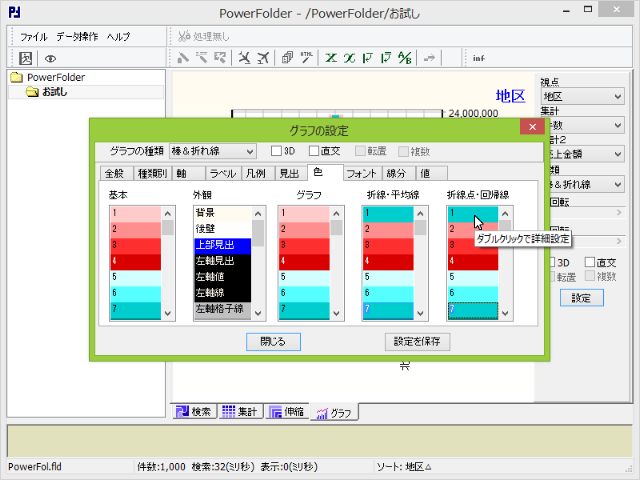Image resolution: width=640 pixels, height=480 pixels.
Task: Switch to the 全般 tab
Action: click(117, 173)
